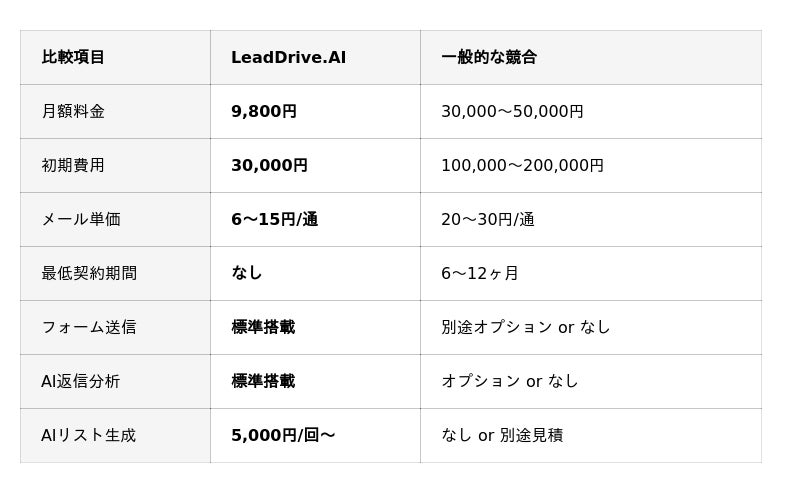Click the 9,800円 monthly price cell
The image size is (800, 493).
[264, 111]
